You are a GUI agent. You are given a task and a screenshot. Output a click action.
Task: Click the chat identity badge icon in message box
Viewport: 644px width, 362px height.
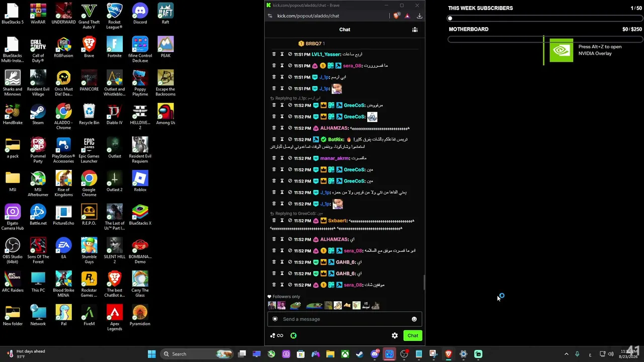(275, 319)
